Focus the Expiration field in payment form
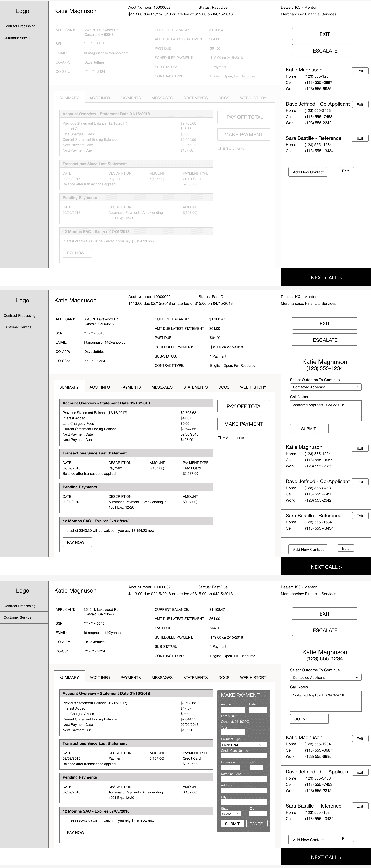Screen dimensions: 371x868 230,767
